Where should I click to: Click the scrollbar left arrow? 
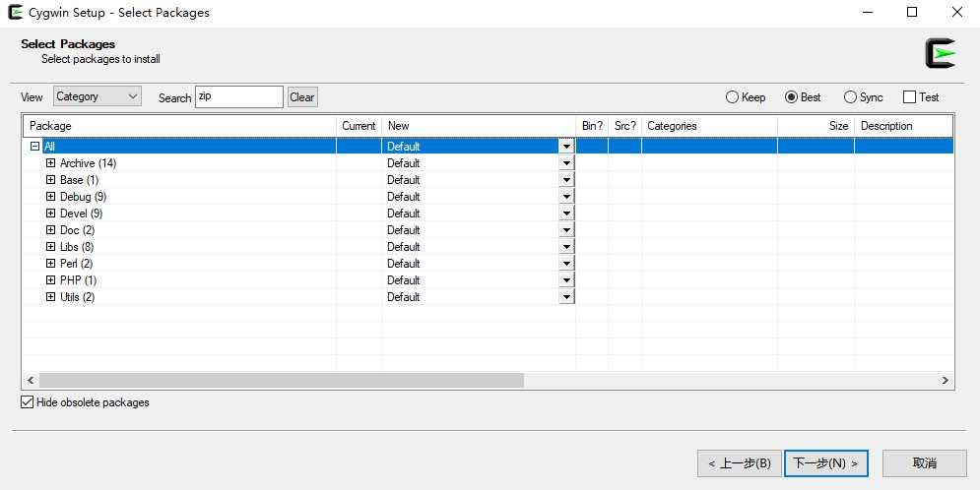click(x=31, y=380)
